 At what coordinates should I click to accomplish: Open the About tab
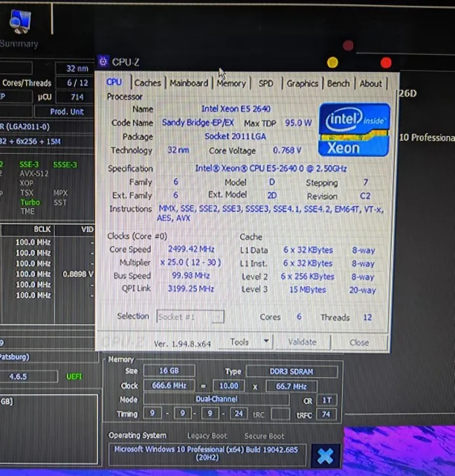[371, 83]
